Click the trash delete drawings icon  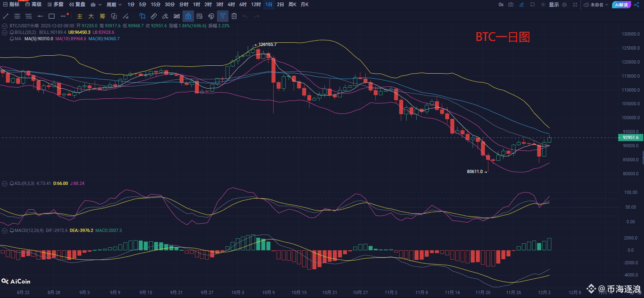click(234, 16)
